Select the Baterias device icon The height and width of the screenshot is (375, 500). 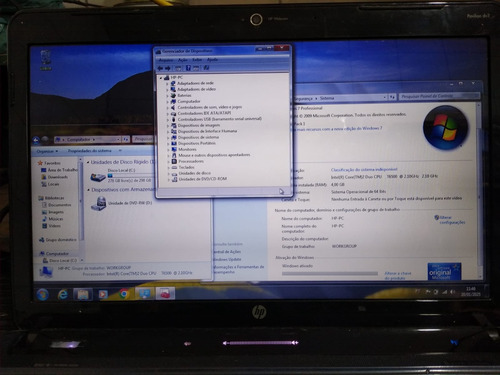[173, 95]
